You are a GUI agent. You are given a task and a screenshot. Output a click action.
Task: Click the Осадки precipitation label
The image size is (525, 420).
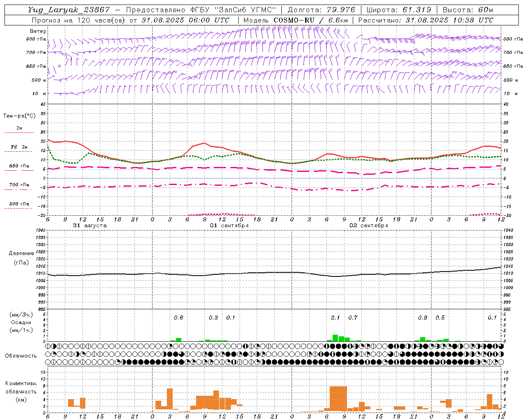coord(21,322)
